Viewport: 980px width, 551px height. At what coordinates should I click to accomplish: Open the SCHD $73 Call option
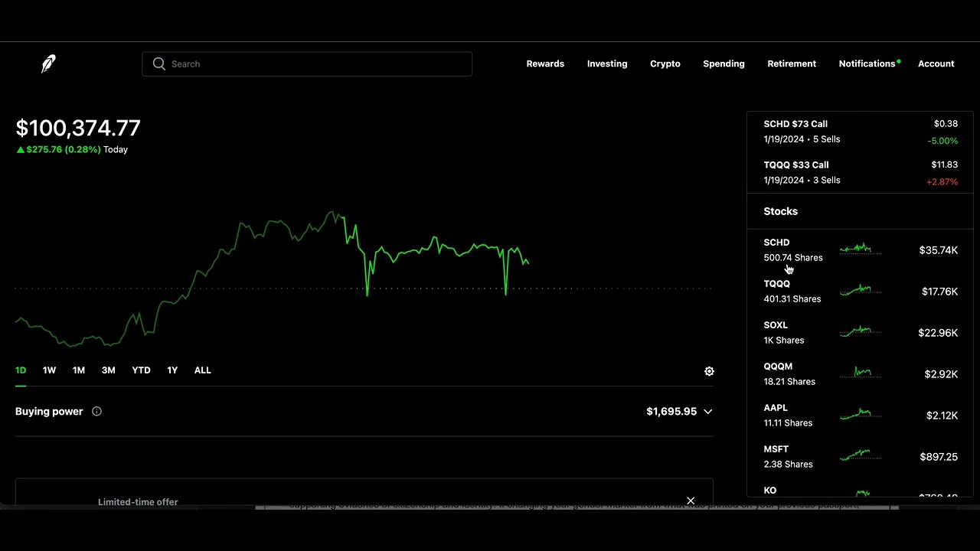pos(861,132)
